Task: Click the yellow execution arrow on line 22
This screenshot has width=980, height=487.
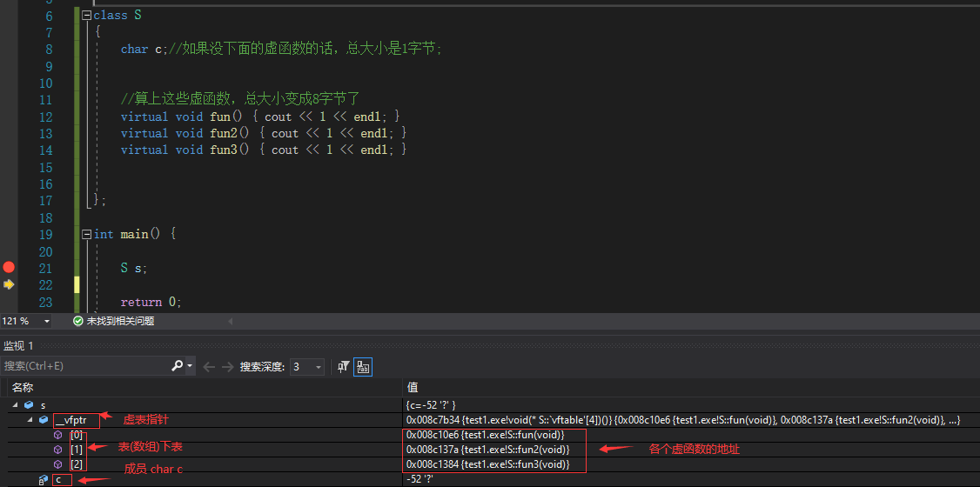Action: pyautogui.click(x=8, y=284)
